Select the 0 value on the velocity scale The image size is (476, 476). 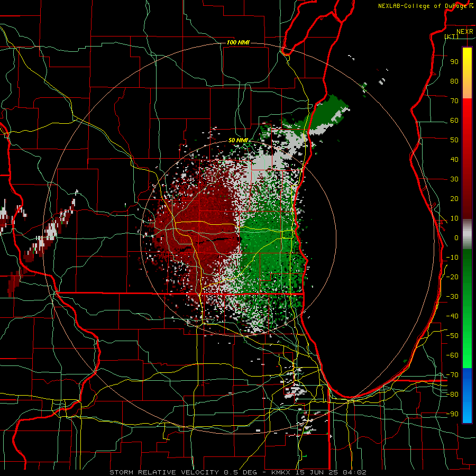(456, 237)
